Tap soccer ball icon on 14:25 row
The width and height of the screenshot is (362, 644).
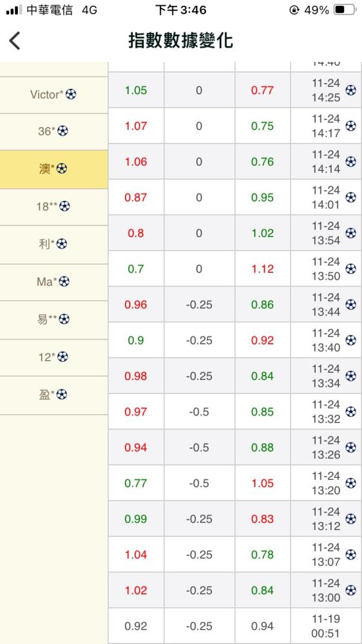350,90
